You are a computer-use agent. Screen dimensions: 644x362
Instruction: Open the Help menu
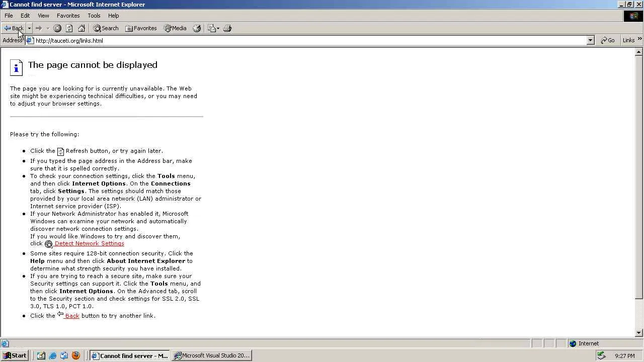114,16
